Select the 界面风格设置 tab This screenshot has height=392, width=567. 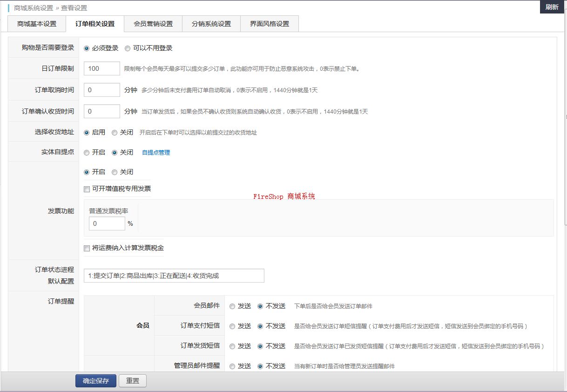point(270,24)
